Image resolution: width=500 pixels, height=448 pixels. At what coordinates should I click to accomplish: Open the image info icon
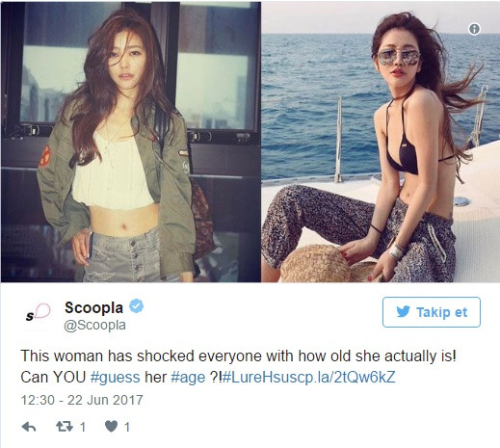pyautogui.click(x=474, y=29)
